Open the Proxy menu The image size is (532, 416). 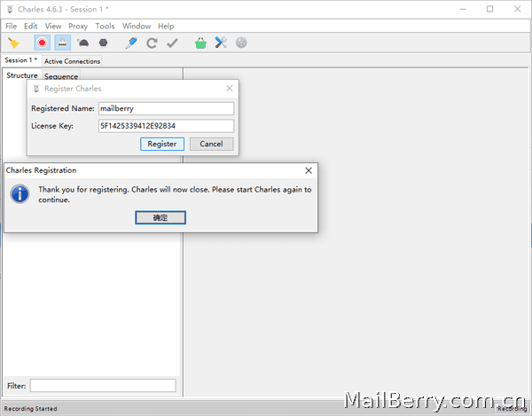coord(78,26)
